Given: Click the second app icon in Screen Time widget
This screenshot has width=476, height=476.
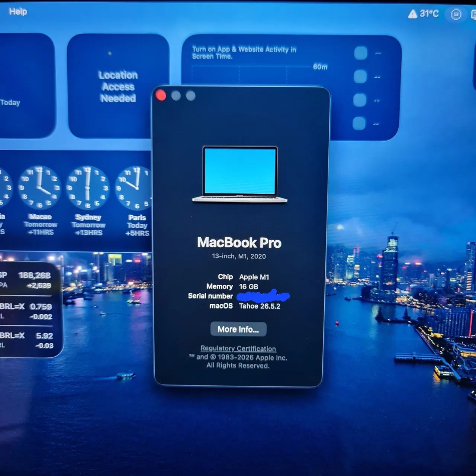Looking at the screenshot, I should pos(360,77).
